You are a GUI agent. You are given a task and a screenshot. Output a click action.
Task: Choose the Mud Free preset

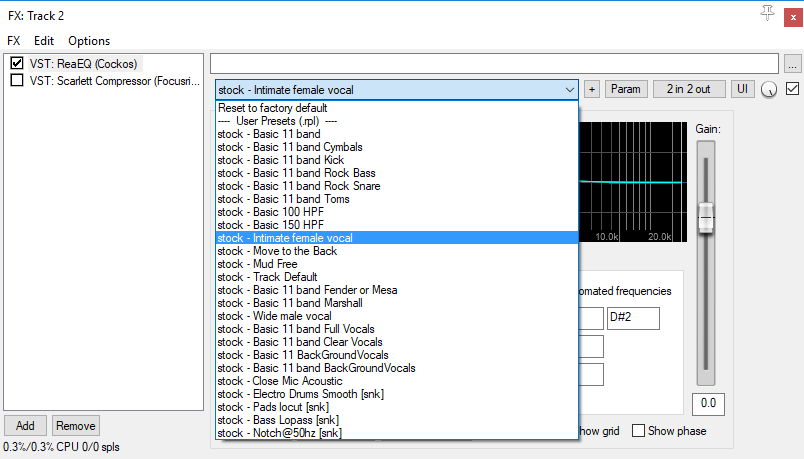pyautogui.click(x=397, y=264)
